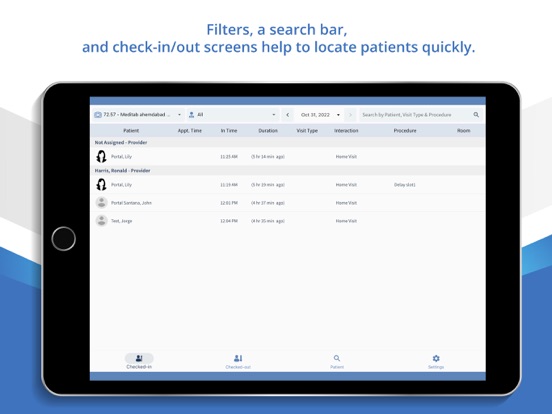The width and height of the screenshot is (552, 414).
Task: Open the Test, Jorge patient row
Action: (288, 221)
